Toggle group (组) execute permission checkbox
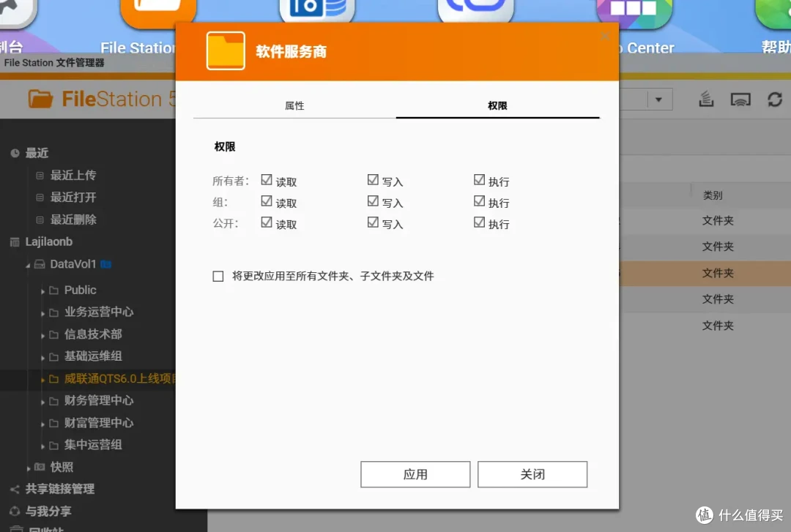This screenshot has height=532, width=791. click(x=479, y=201)
